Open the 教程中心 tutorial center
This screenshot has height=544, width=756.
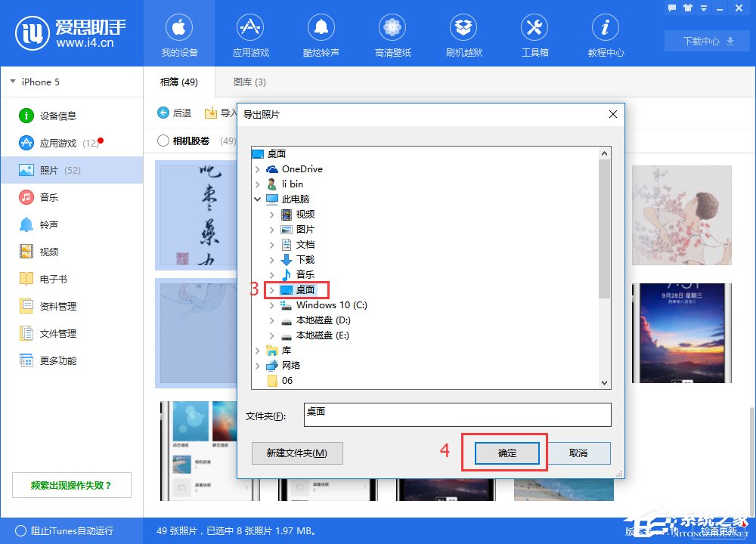point(605,34)
